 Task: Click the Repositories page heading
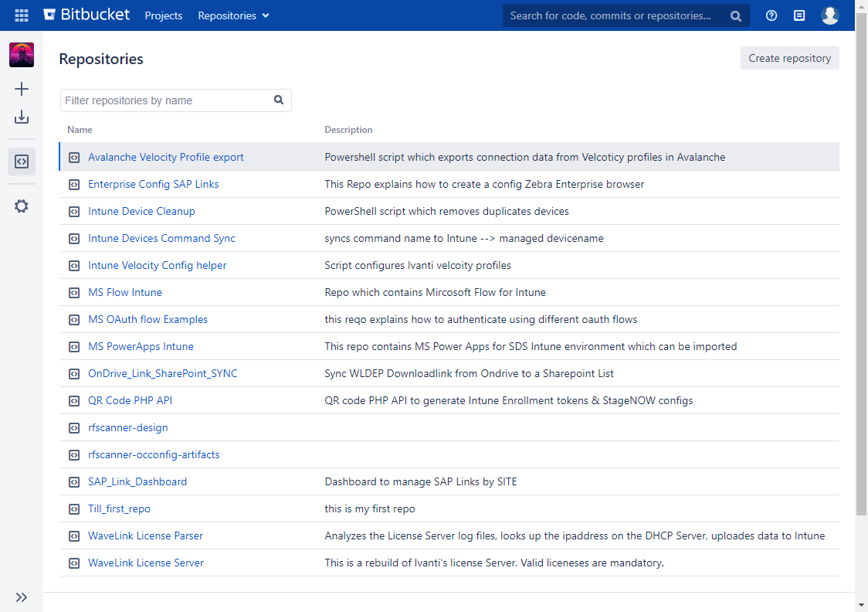[100, 59]
